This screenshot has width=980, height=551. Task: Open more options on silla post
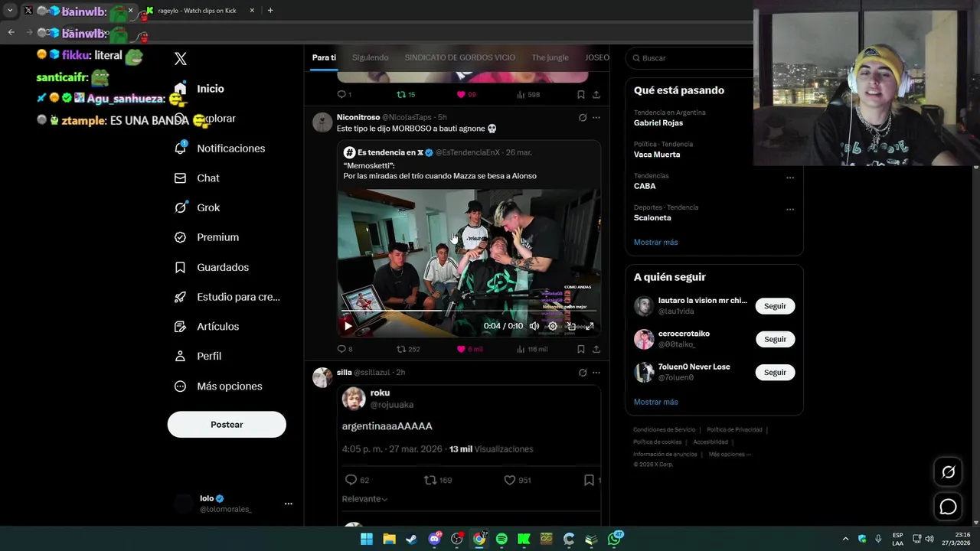596,373
